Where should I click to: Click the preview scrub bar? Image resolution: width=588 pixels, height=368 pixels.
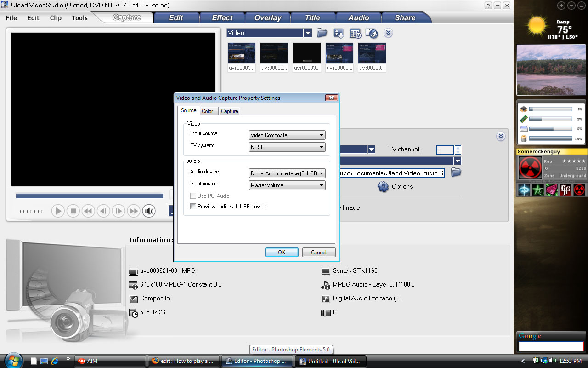tap(89, 196)
